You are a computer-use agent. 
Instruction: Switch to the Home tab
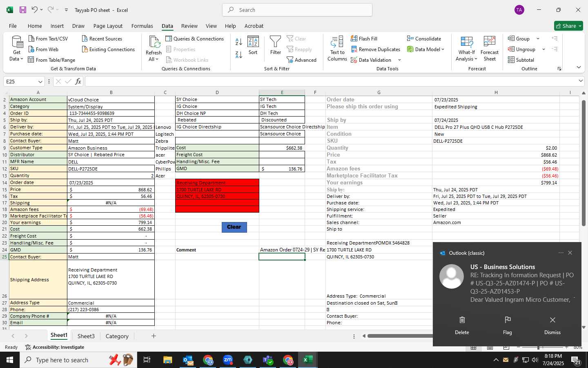click(35, 26)
